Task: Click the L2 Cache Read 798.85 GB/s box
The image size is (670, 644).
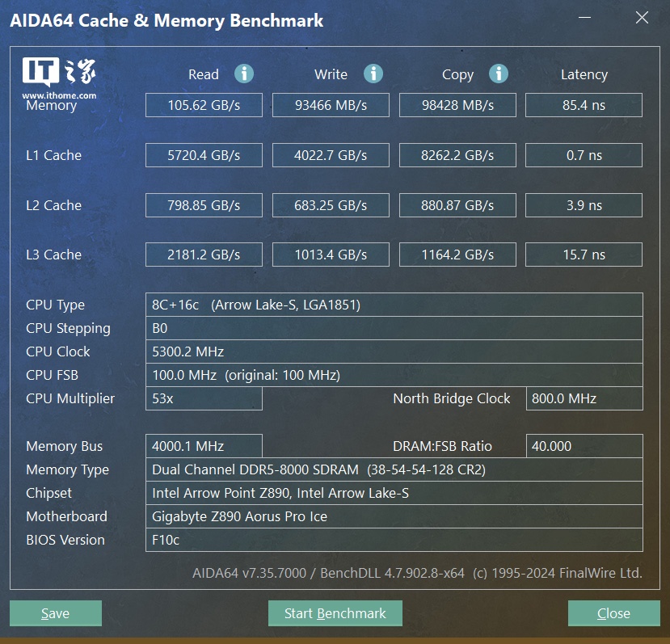Action: (204, 205)
